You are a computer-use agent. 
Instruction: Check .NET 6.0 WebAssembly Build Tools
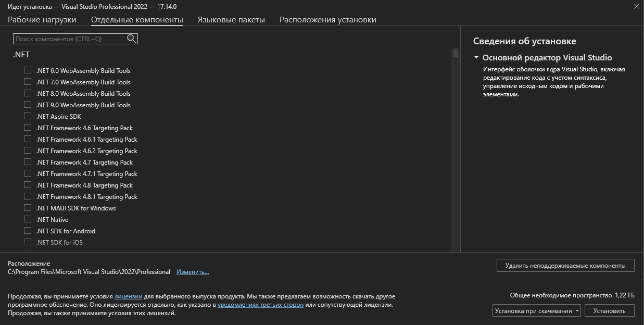click(28, 70)
